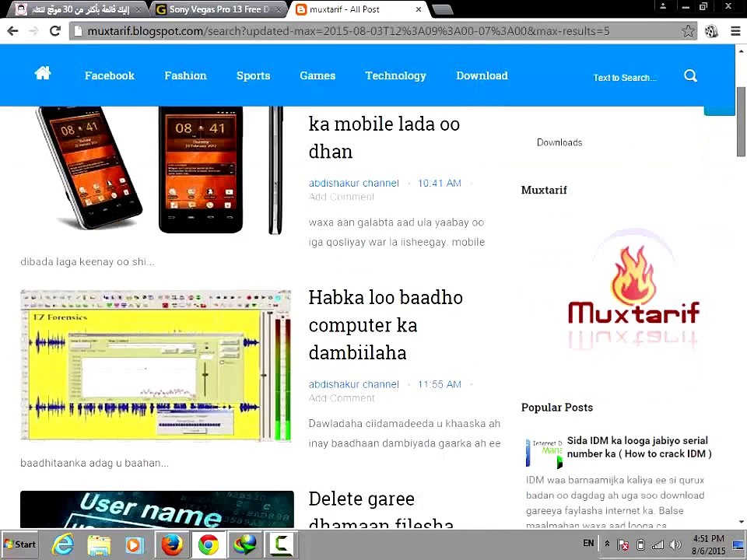Open File Explorer from taskbar

point(99,544)
